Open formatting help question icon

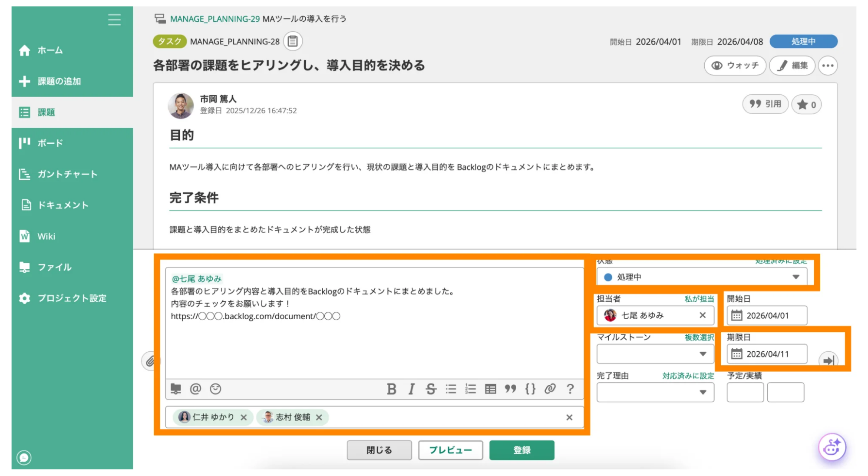pyautogui.click(x=570, y=389)
